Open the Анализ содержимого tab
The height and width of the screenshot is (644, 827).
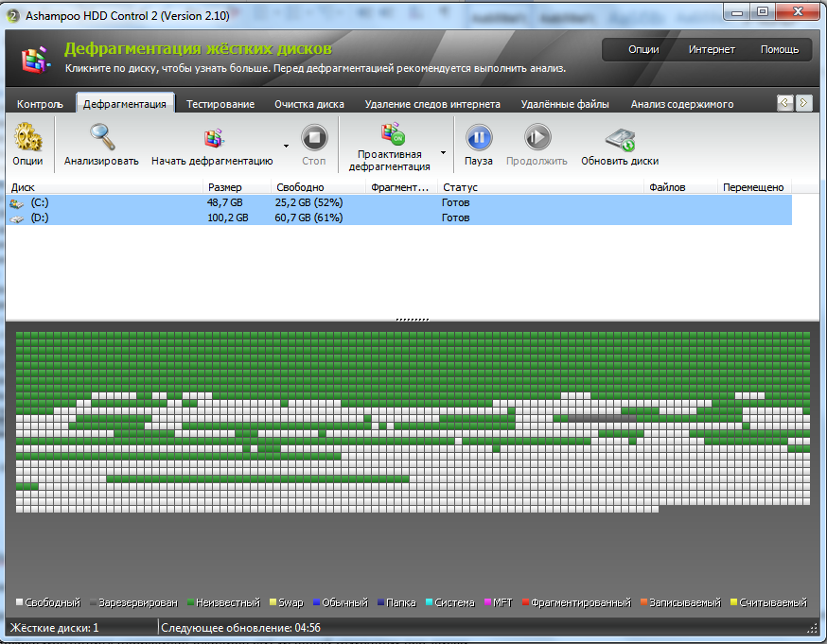[682, 104]
